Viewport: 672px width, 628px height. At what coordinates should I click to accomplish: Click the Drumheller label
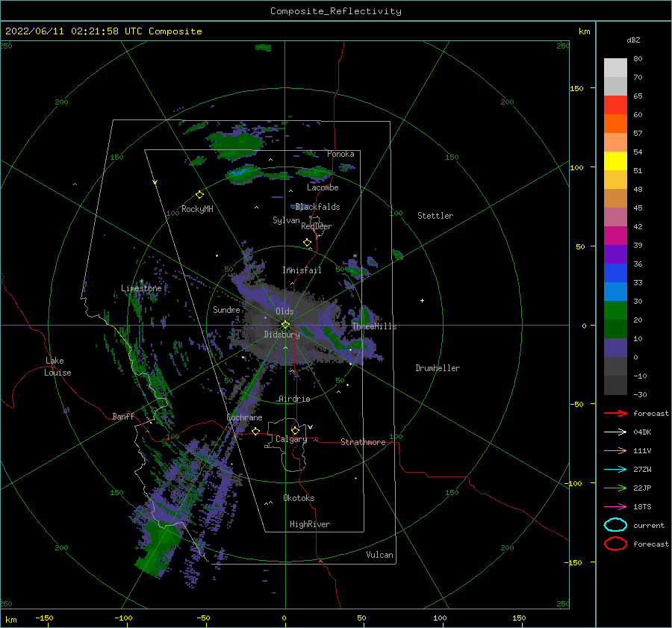tap(438, 368)
